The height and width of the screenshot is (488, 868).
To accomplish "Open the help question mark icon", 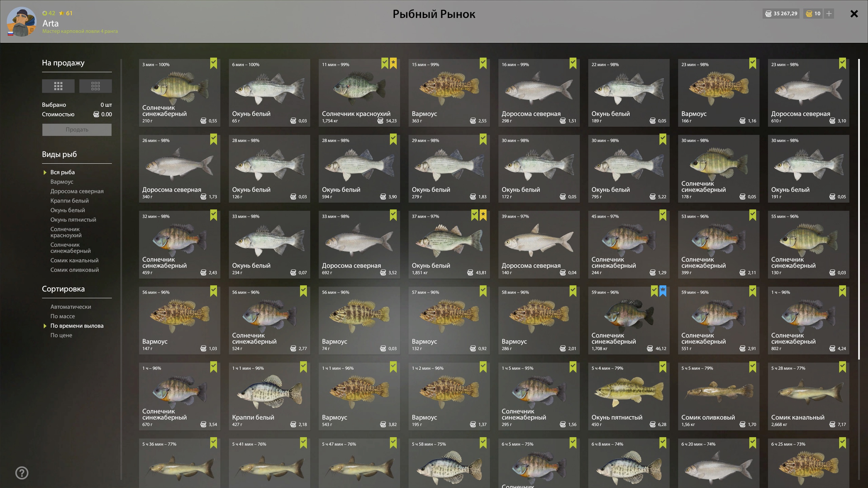I will click(22, 473).
